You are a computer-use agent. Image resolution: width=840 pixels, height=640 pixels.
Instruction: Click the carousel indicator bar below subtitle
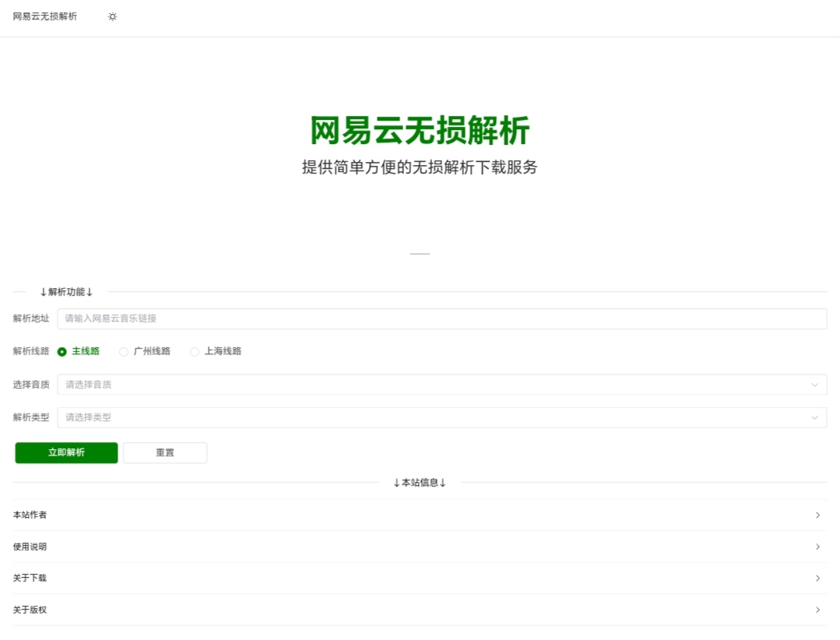(420, 254)
